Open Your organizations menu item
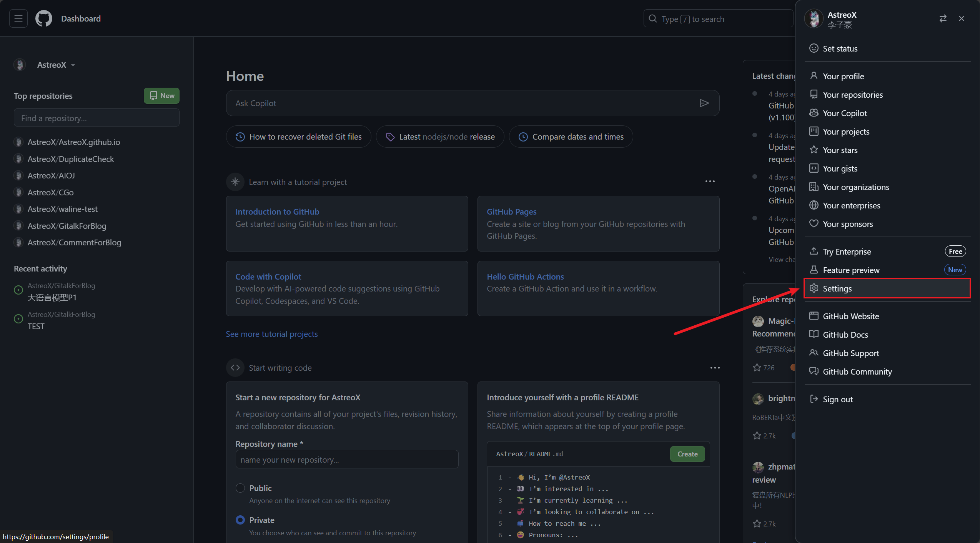The image size is (980, 543). point(887,187)
